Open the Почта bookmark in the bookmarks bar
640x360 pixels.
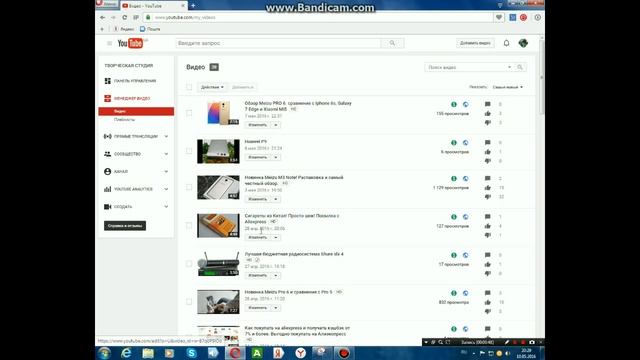click(x=150, y=29)
